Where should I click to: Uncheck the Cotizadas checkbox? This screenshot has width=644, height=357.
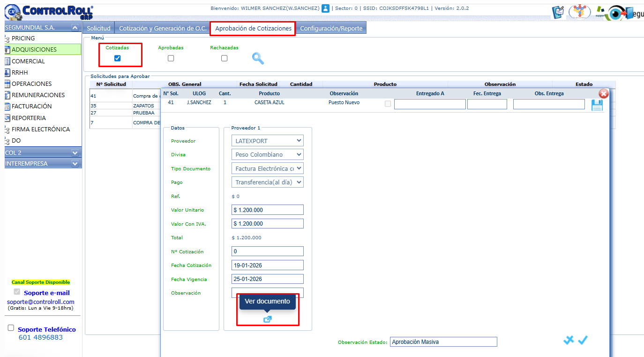(x=117, y=58)
